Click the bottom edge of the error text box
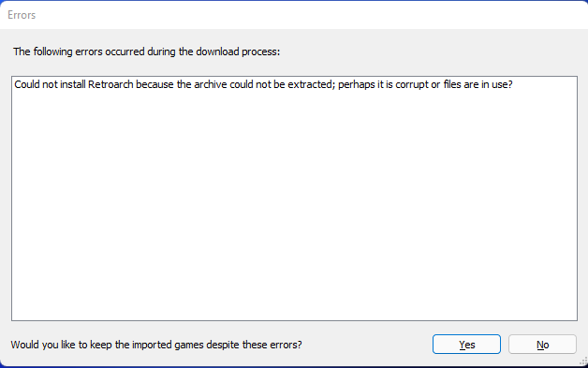The image size is (588, 368). point(294,320)
